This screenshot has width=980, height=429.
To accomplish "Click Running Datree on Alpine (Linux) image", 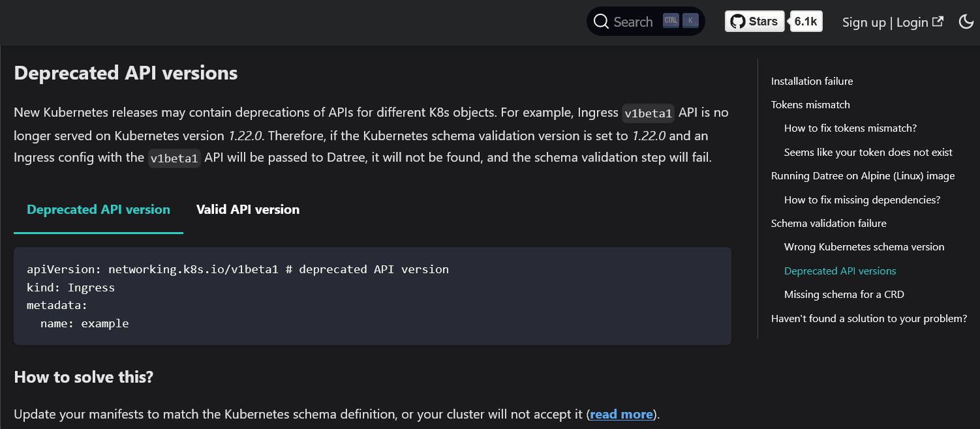I will (863, 175).
